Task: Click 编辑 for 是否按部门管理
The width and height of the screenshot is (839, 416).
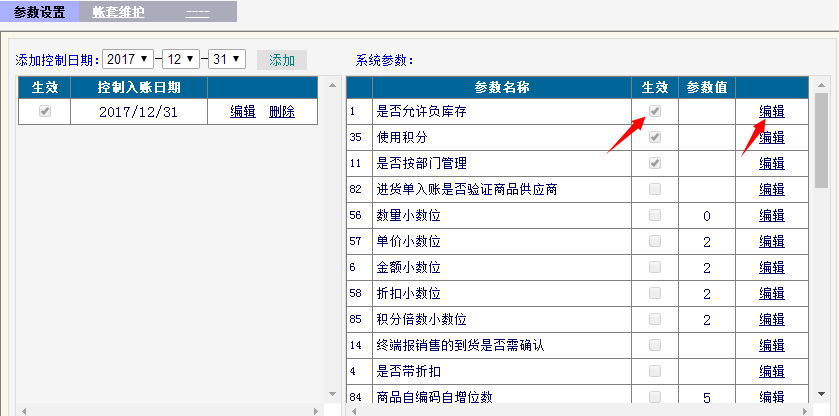Action: [772, 163]
